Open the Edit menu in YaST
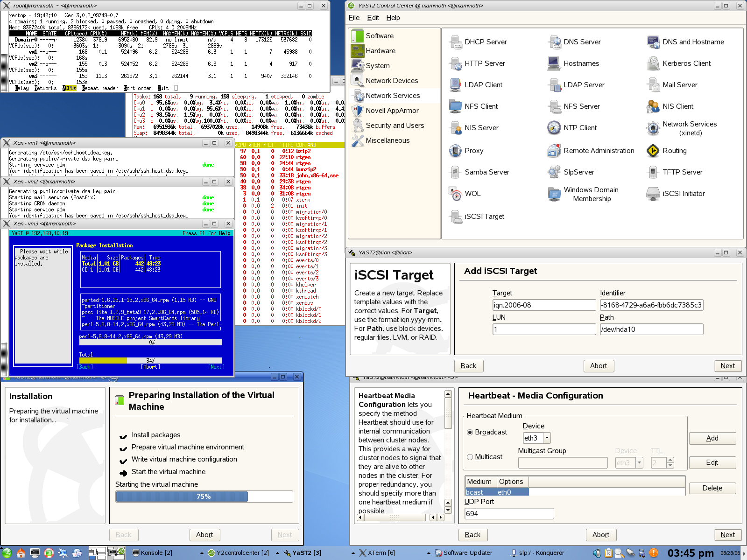The width and height of the screenshot is (747, 560). [373, 18]
